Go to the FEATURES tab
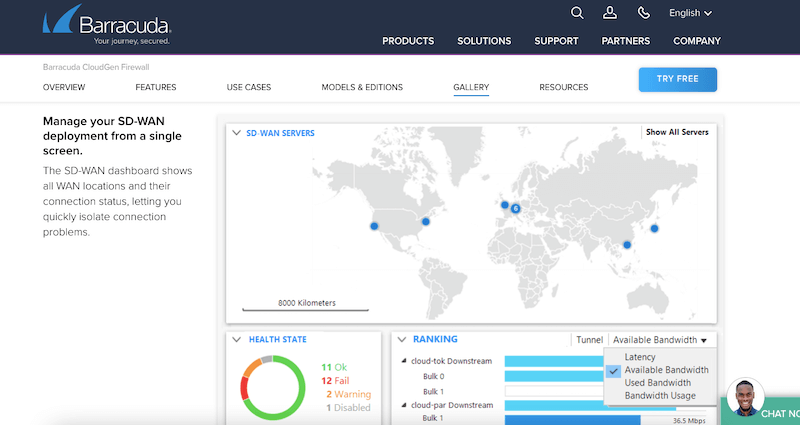 click(156, 87)
